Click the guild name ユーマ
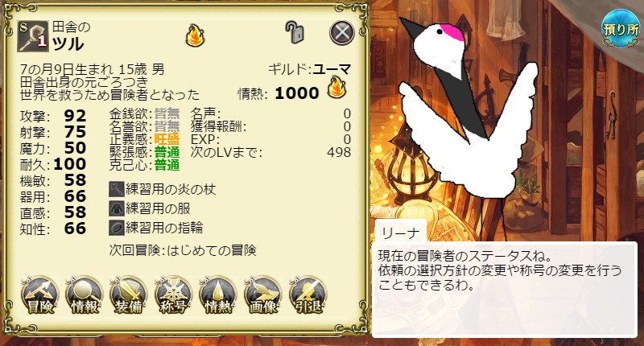Image resolution: width=644 pixels, height=346 pixels. point(332,69)
